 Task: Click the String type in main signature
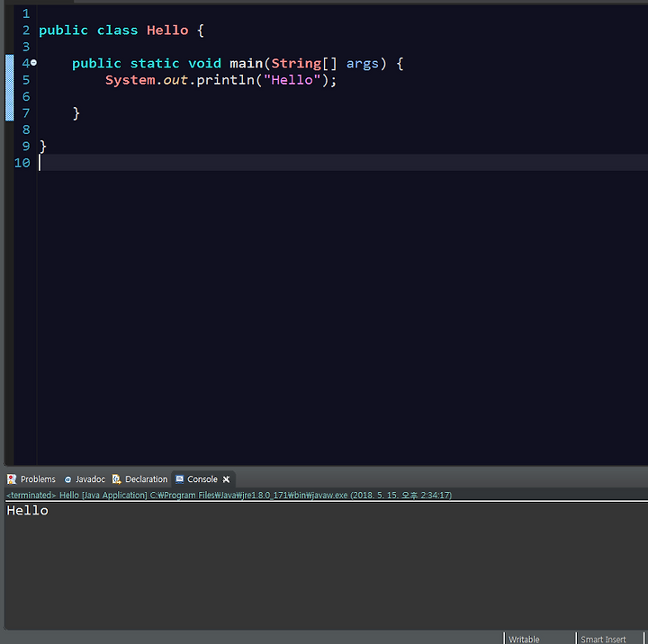[296, 63]
